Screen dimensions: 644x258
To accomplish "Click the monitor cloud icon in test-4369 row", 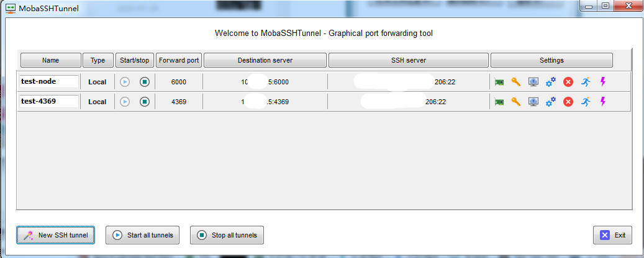I will coord(533,102).
